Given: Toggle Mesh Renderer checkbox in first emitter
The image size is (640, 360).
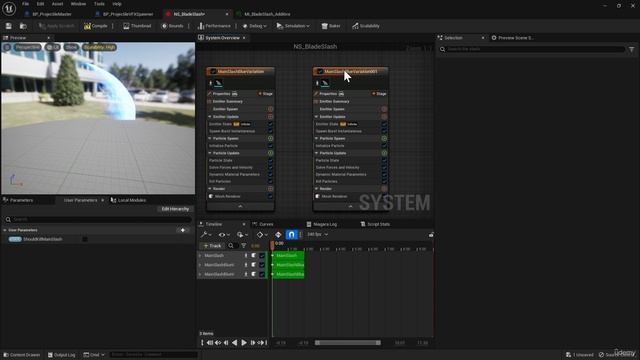Looking at the screenshot, I should [x=270, y=196].
